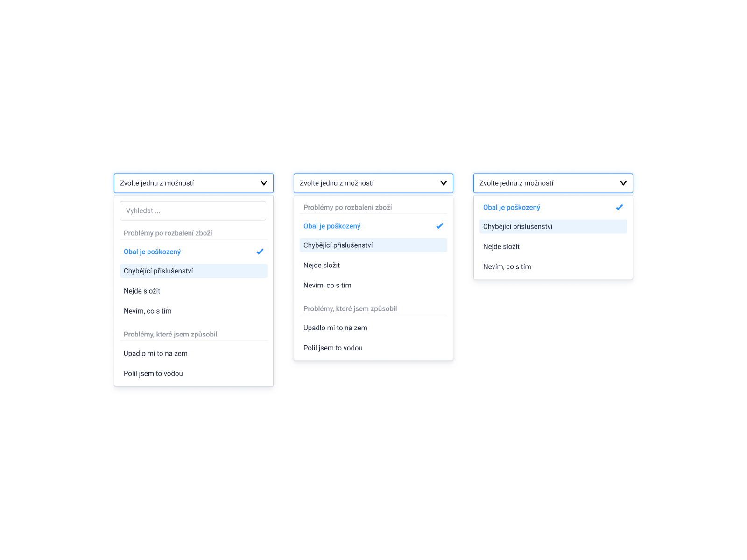This screenshot has width=747, height=560.
Task: Select 'Obal je poškozený' in the right list
Action: tap(512, 207)
